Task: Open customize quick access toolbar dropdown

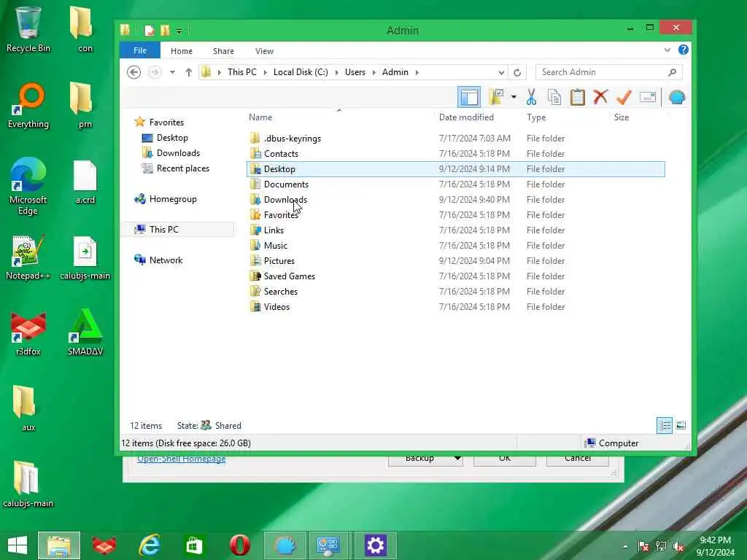Action: tap(179, 31)
